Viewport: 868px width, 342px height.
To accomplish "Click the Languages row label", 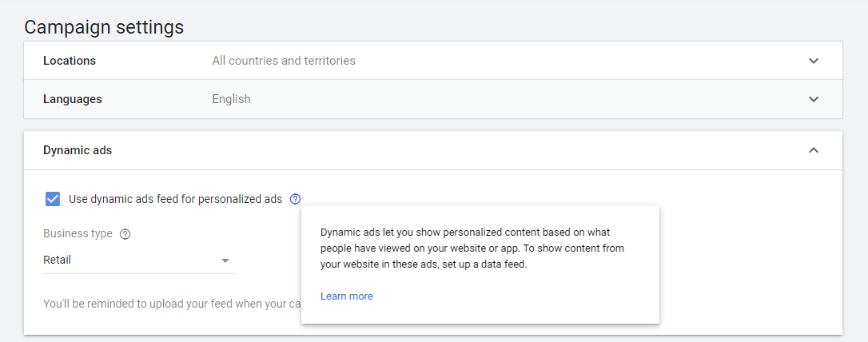I will tap(73, 99).
